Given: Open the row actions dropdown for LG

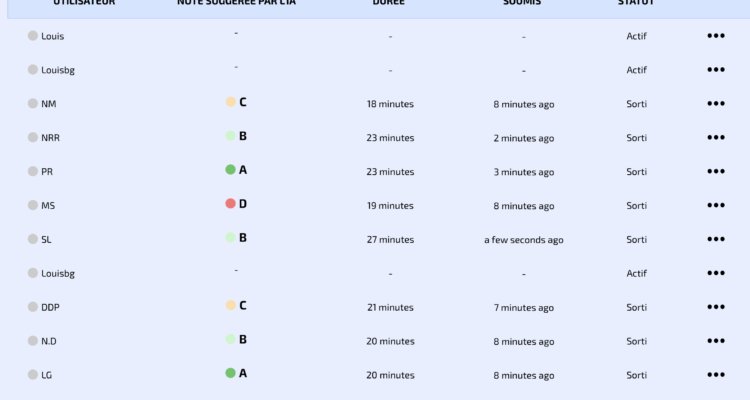Looking at the screenshot, I should [x=715, y=376].
